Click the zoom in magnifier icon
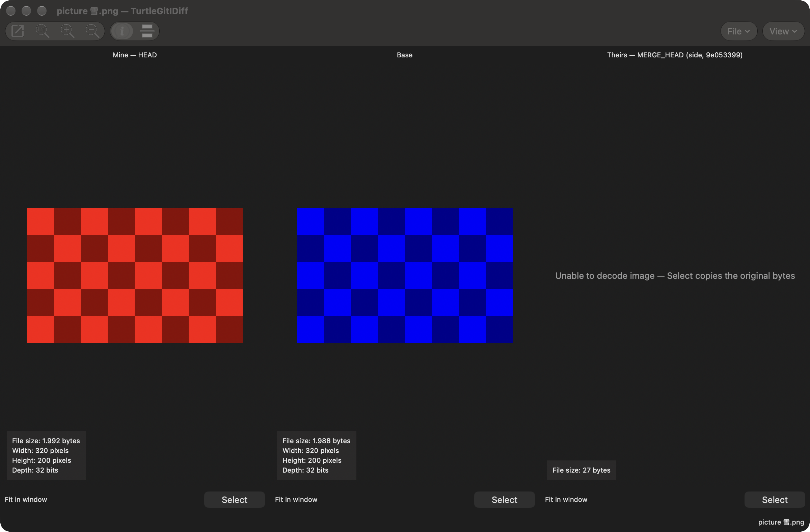The width and height of the screenshot is (810, 532). pos(67,31)
